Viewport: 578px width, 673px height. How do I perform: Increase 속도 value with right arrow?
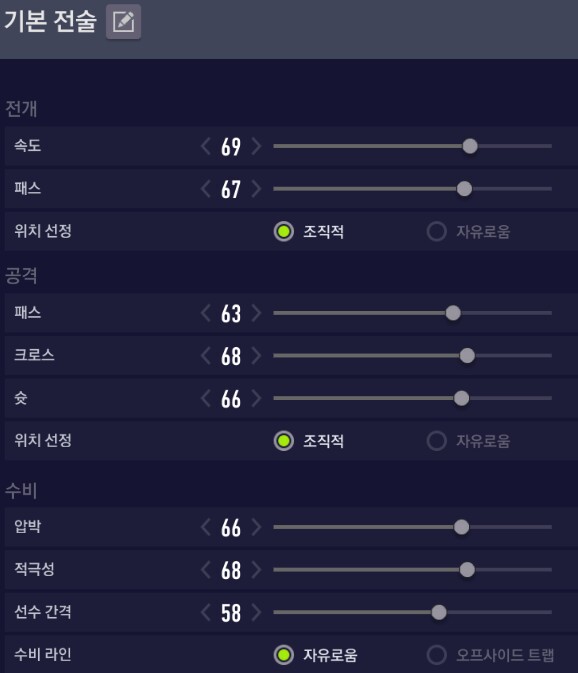click(x=256, y=146)
